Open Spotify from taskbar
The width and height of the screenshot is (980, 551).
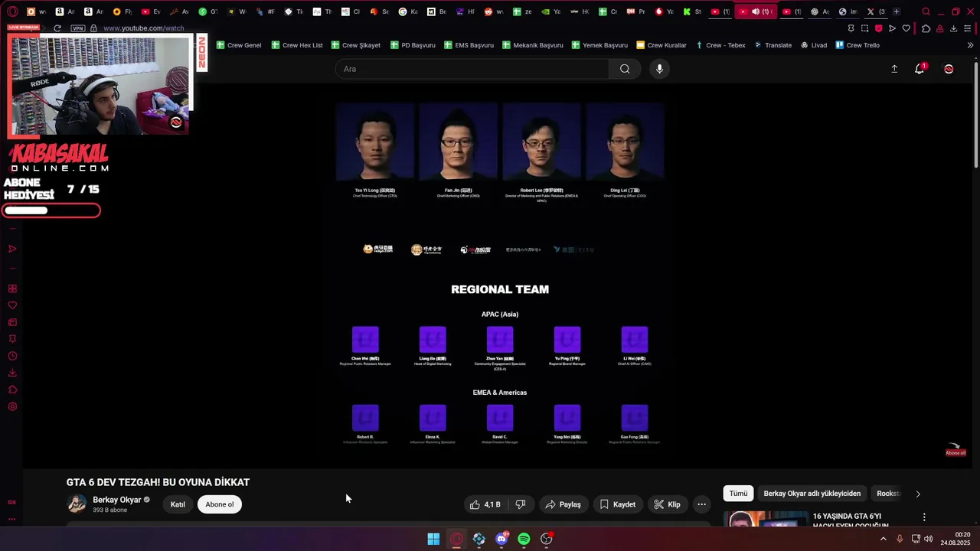(x=524, y=539)
